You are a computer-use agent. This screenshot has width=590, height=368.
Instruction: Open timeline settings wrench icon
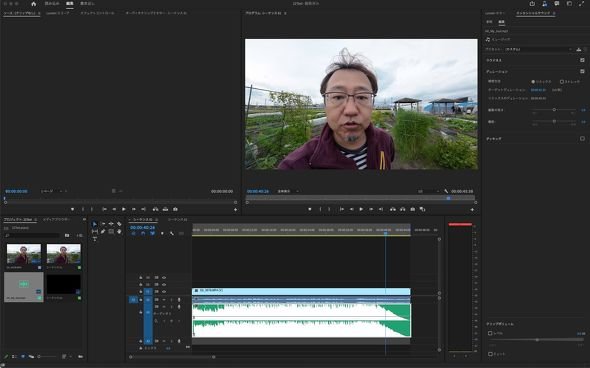tap(172, 233)
